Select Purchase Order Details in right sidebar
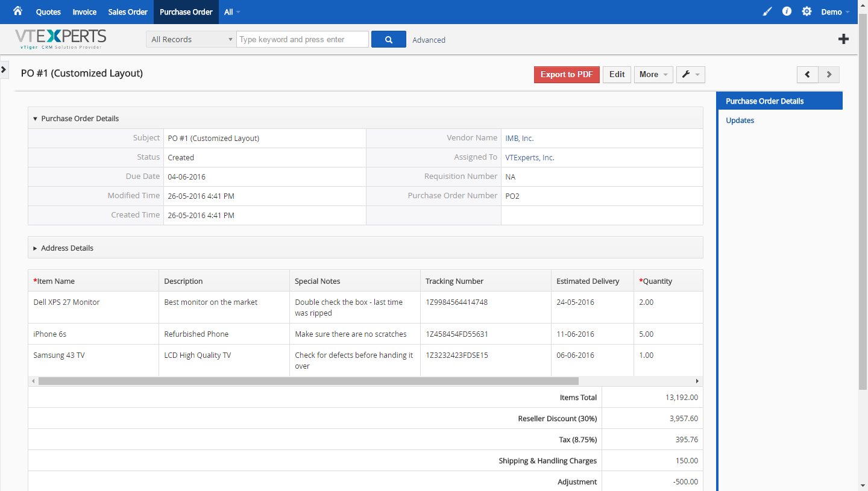This screenshot has height=491, width=868. [779, 101]
